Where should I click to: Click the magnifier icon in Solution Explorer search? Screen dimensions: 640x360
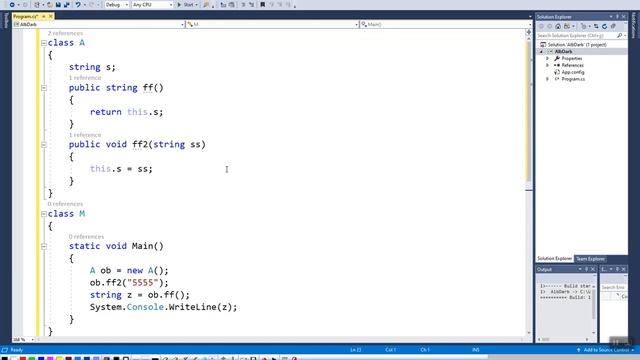click(620, 36)
